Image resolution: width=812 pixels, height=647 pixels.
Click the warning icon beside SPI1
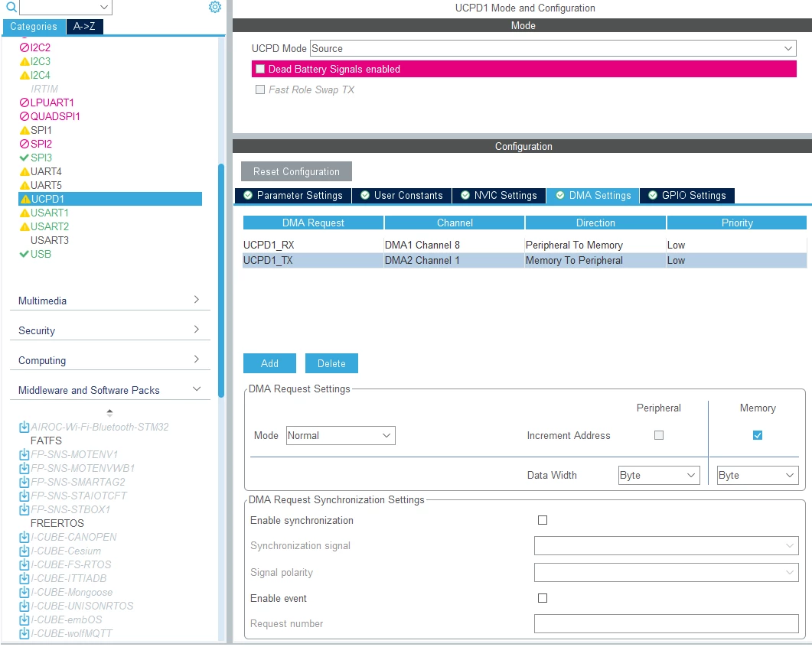(24, 131)
